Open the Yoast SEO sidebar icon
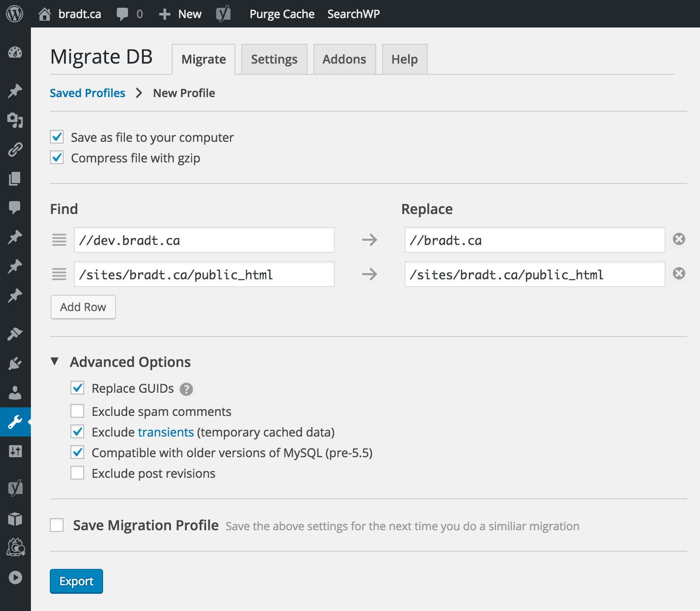 click(15, 489)
